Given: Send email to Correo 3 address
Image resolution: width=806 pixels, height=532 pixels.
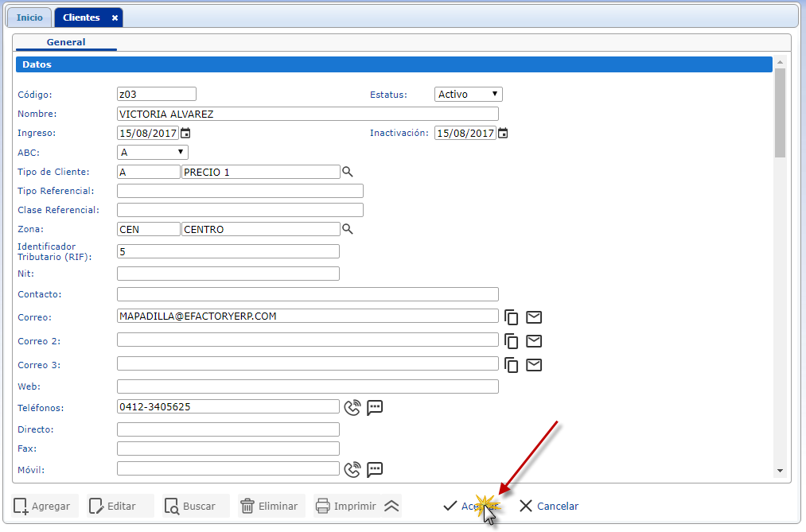Looking at the screenshot, I should pos(534,365).
